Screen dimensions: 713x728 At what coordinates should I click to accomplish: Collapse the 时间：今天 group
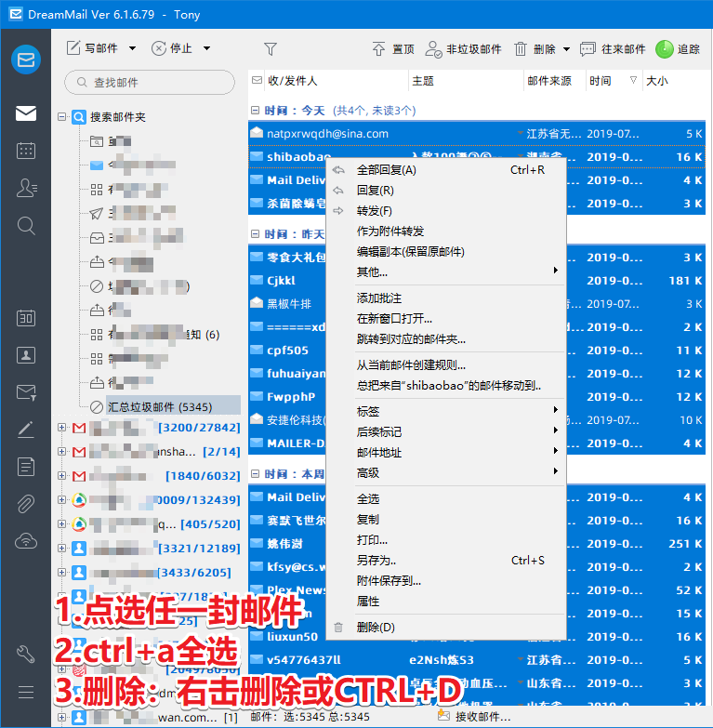(255, 111)
